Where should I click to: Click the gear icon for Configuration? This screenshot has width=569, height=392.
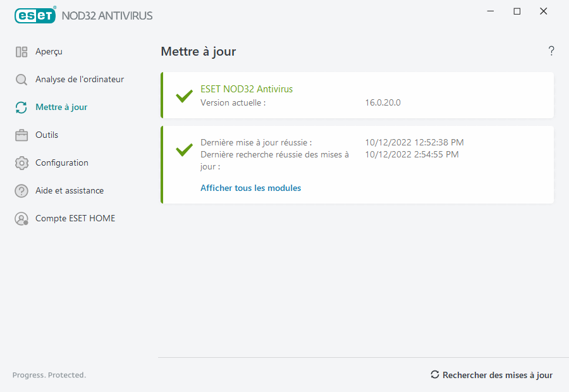(21, 163)
